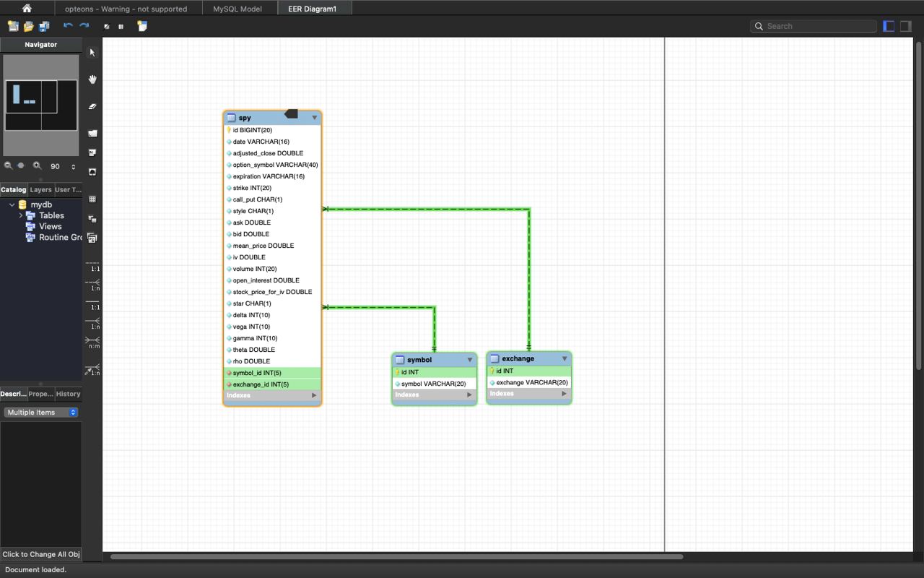Switch to the opteons connection tab
This screenshot has height=578, width=924.
click(126, 9)
